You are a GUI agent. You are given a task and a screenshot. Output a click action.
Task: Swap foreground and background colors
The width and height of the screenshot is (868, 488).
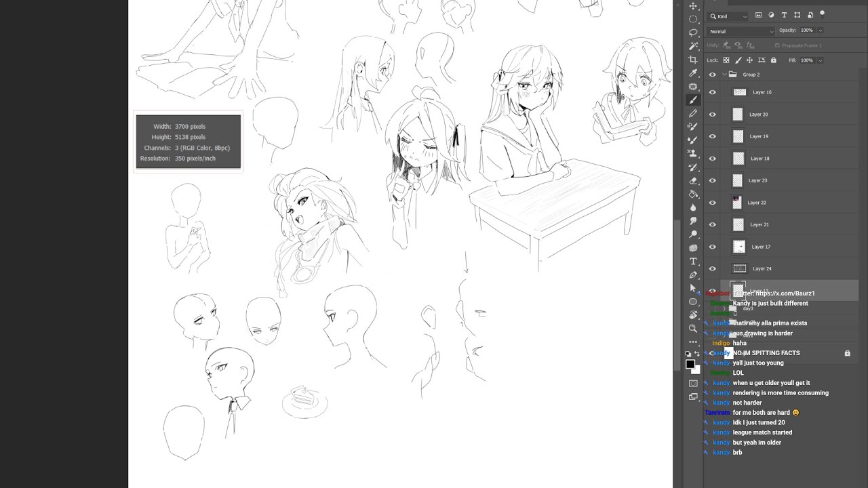(697, 354)
